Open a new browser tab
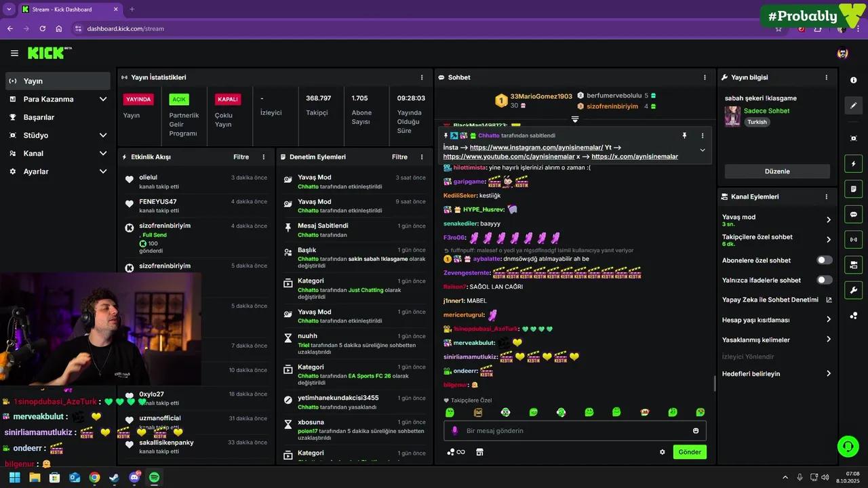The height and width of the screenshot is (488, 868). [132, 9]
